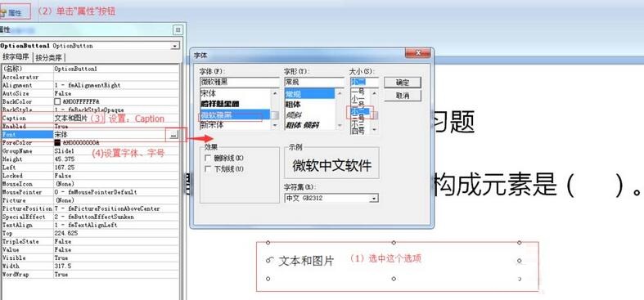Click the white BackColor swatch
The width and height of the screenshot is (644, 300).
(x=57, y=101)
